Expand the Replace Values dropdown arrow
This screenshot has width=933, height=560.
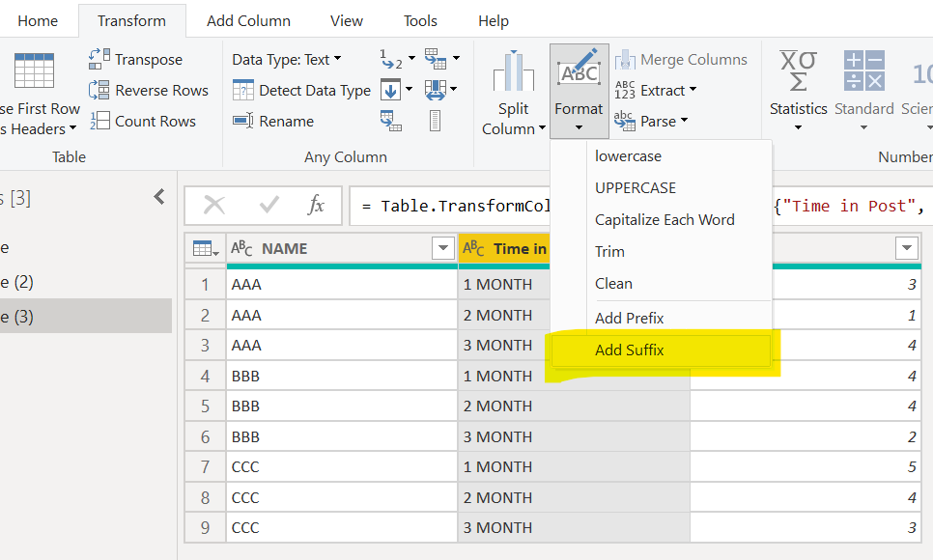[411, 58]
